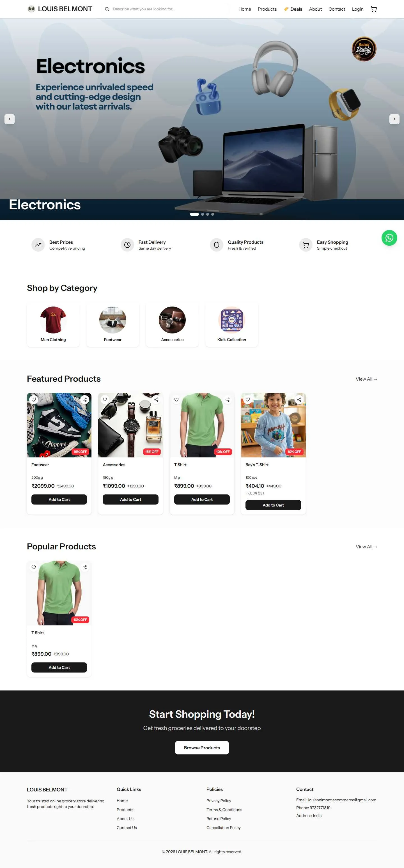Go to the previous hero carousel slide

click(10, 119)
